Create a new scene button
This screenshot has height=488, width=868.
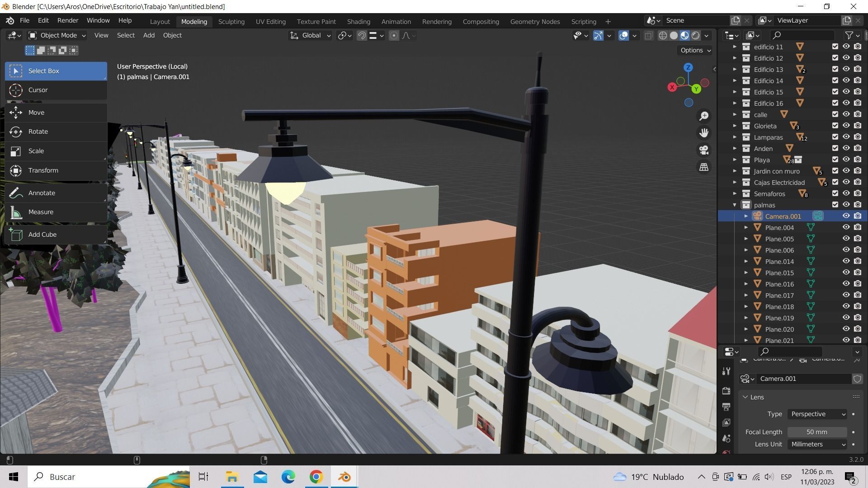736,20
